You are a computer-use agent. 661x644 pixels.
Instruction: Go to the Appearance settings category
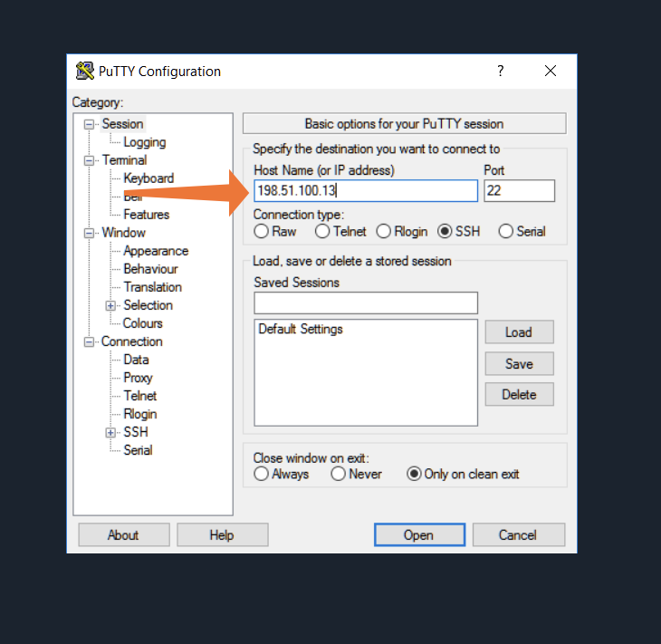156,251
